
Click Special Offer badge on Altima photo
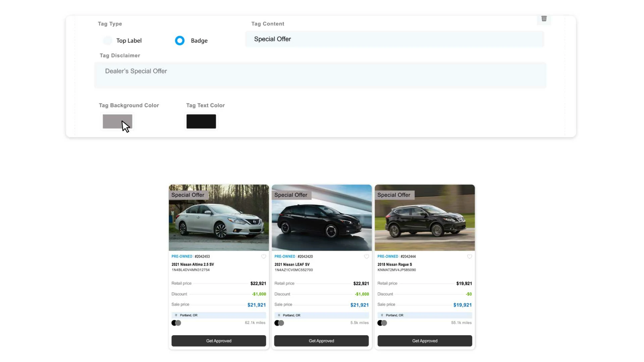point(189,195)
